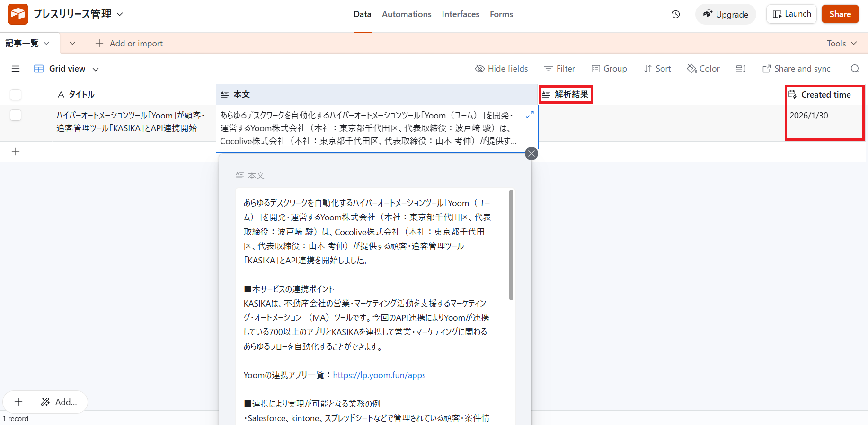Open Hide fields visibility menu
868x425 pixels.
[x=501, y=69]
